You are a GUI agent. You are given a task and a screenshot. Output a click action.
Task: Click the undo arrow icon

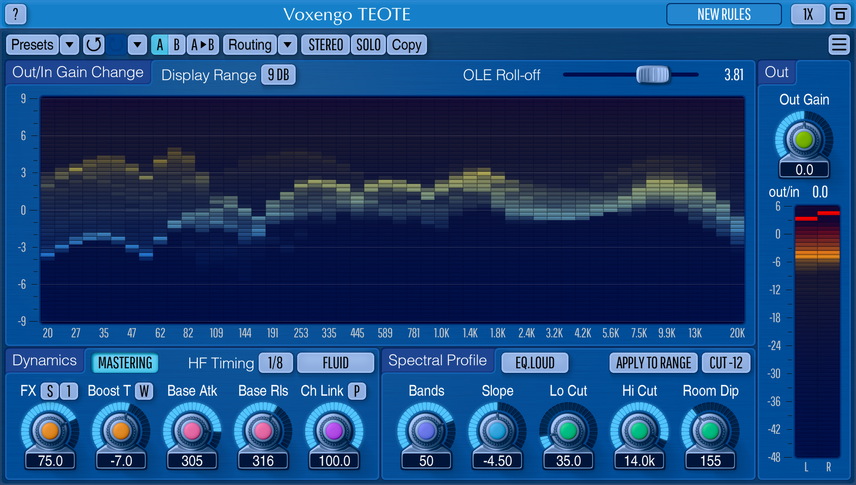[94, 45]
